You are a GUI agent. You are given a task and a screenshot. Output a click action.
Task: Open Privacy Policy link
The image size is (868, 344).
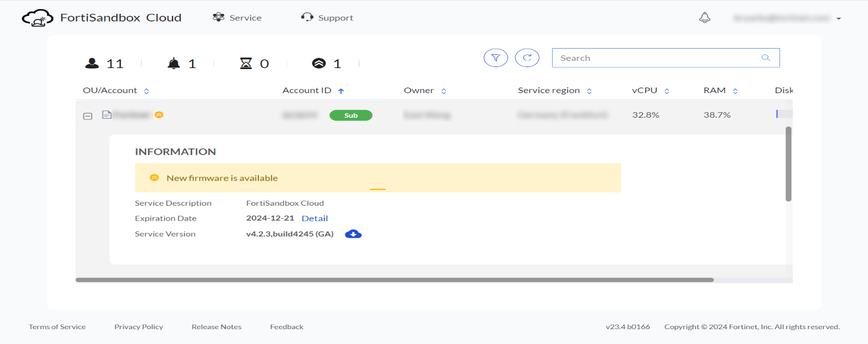click(x=139, y=327)
